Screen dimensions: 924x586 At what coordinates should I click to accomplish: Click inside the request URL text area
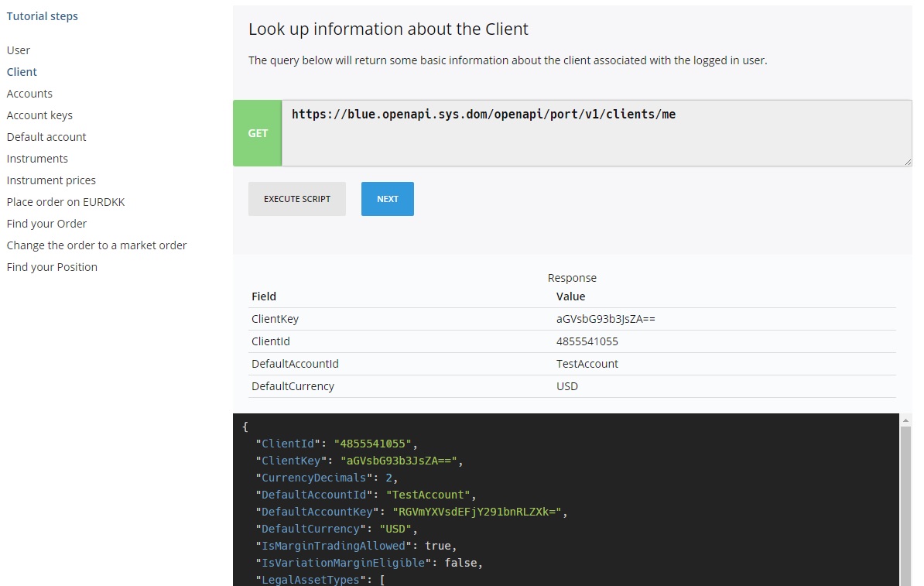[596, 133]
